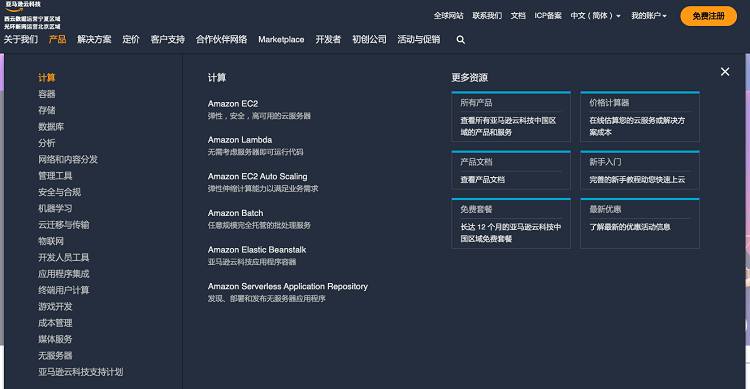
Task: Select the 无服务器 category
Action: coord(55,356)
